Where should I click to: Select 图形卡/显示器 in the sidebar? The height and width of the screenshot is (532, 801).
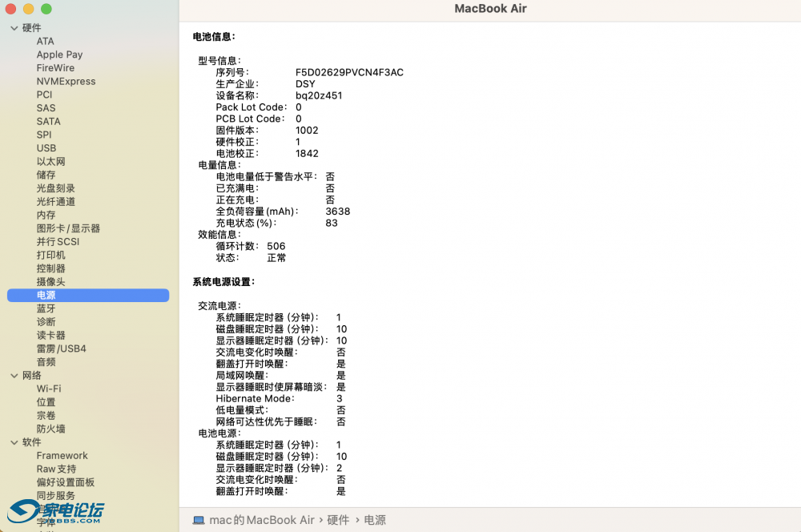68,228
